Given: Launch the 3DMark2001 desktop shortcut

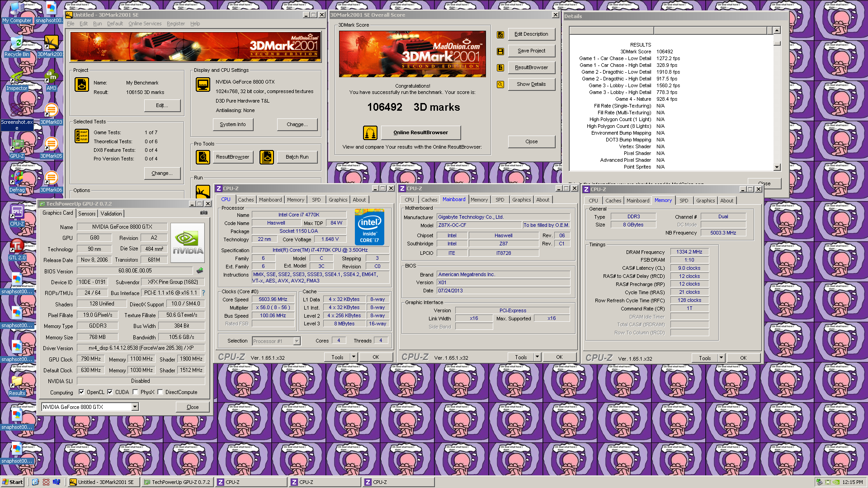Looking at the screenshot, I should pyautogui.click(x=51, y=46).
